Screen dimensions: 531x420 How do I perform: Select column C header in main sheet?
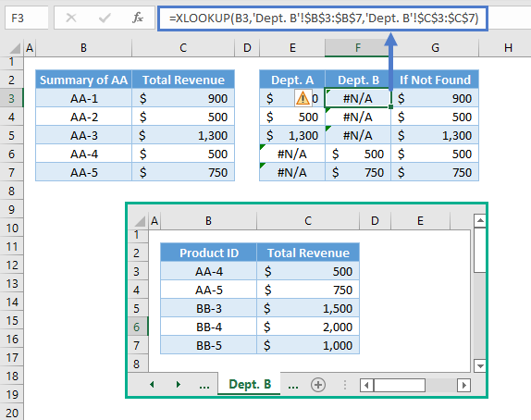click(x=183, y=48)
